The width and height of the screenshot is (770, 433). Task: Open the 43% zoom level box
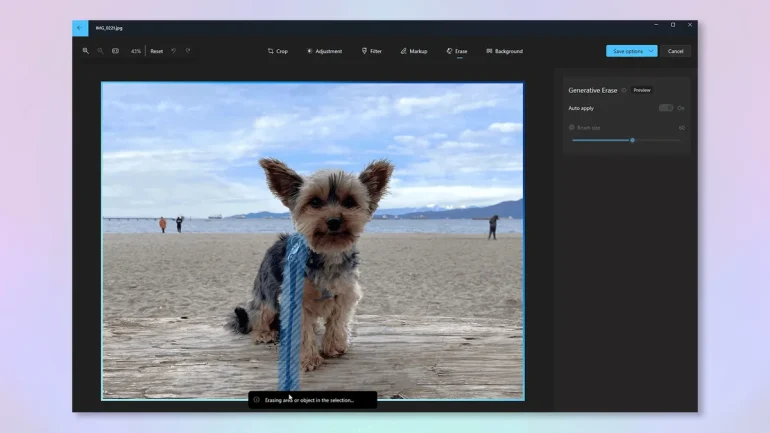136,51
